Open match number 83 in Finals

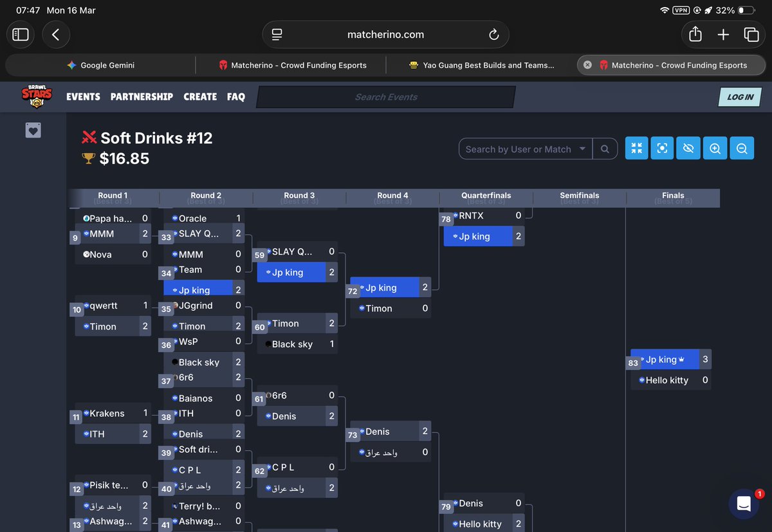click(x=633, y=363)
